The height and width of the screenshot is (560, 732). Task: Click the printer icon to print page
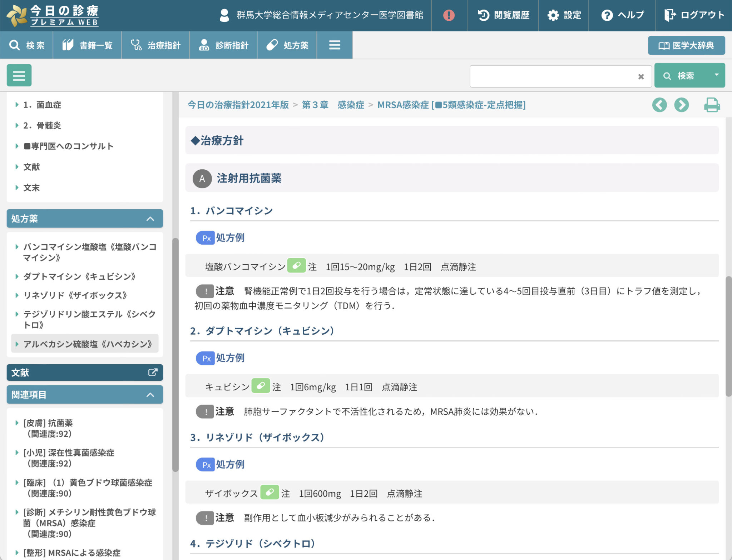(712, 105)
